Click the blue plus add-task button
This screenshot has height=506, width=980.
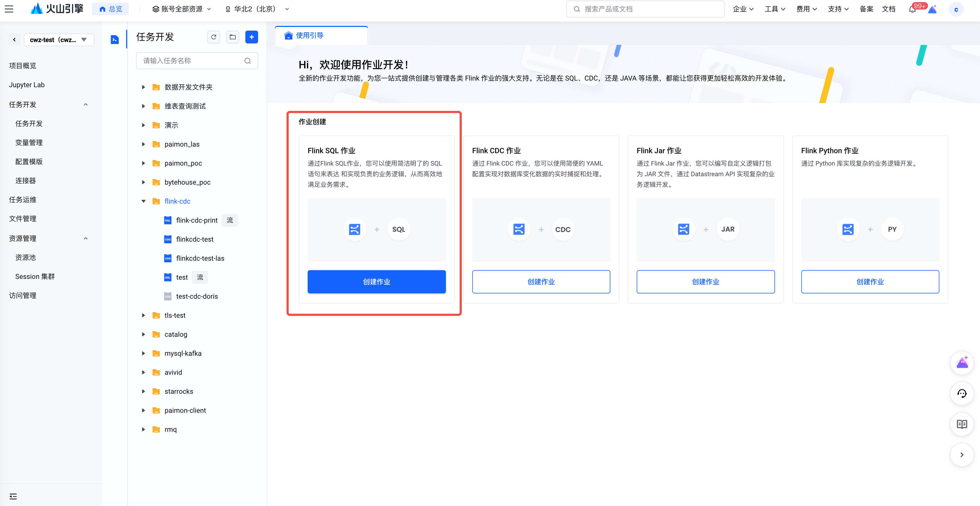click(x=251, y=37)
